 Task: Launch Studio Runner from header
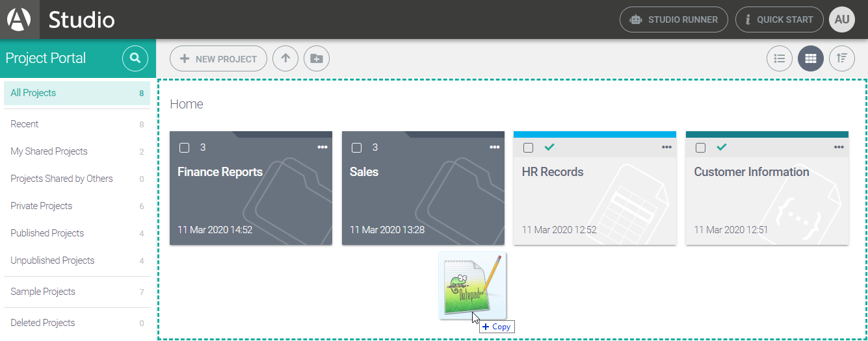click(x=673, y=19)
